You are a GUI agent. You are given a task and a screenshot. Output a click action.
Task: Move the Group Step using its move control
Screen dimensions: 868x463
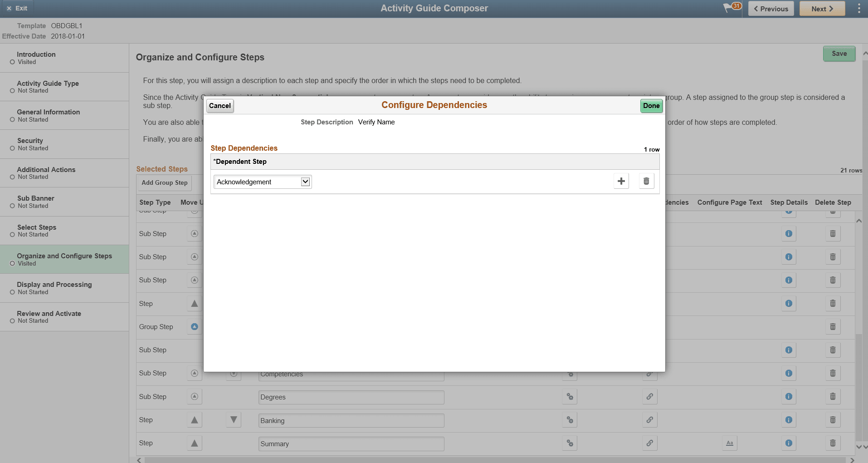[x=194, y=326]
